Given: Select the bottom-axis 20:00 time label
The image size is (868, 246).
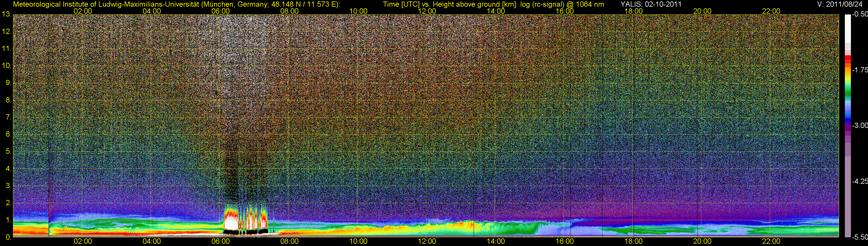Looking at the screenshot, I should 702,241.
